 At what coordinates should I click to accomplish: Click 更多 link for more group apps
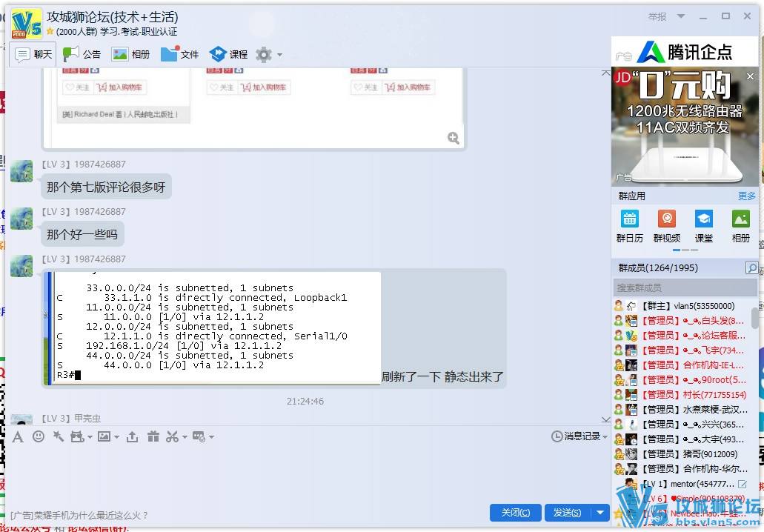point(746,196)
